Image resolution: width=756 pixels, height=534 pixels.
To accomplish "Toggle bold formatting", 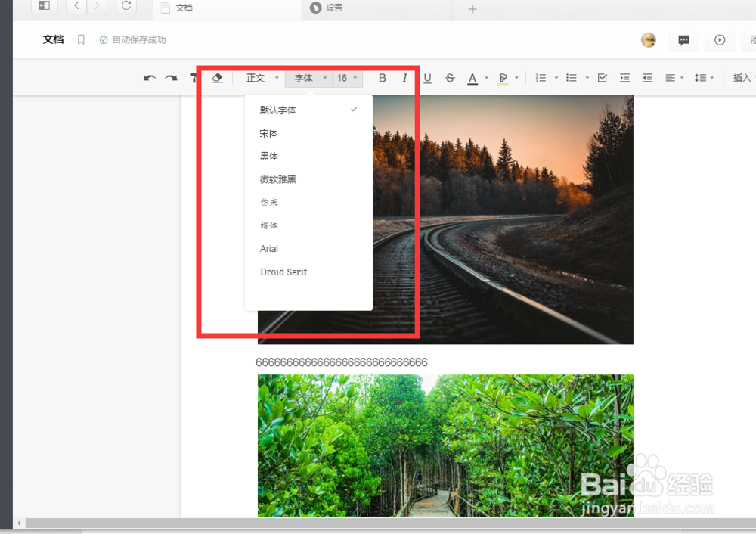I will [x=382, y=78].
